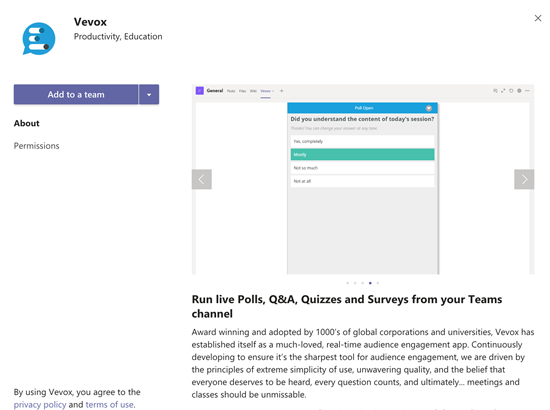Select the second carousel pagination dot

[x=355, y=283]
